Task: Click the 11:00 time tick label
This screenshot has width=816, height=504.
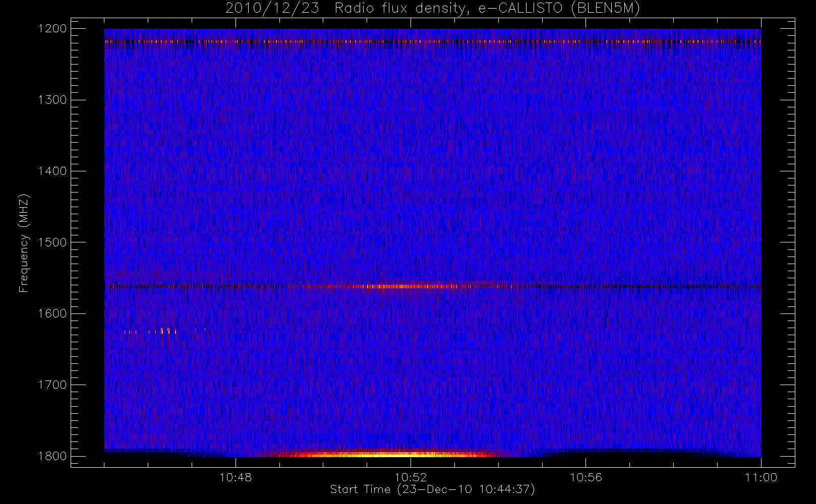Action: click(x=761, y=477)
